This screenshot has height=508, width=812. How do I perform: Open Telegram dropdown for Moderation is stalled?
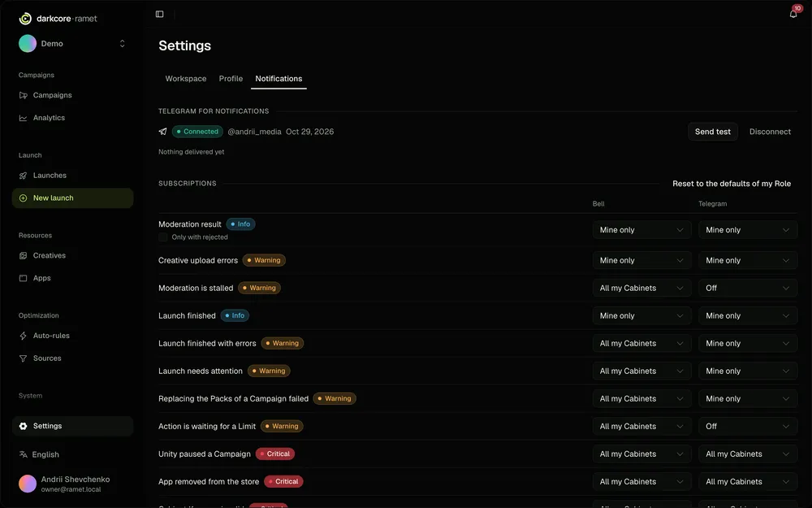tap(748, 289)
